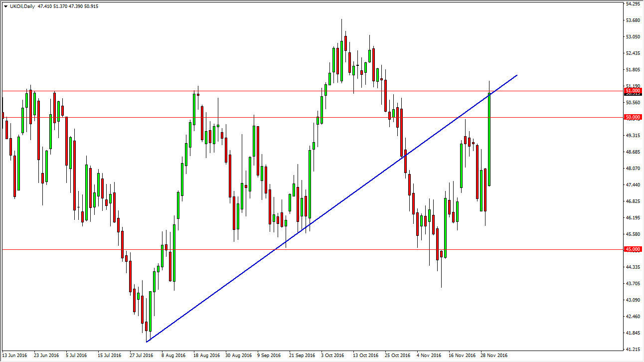644x362 pixels.
Task: Click the 16 Nov 2016 date label
Action: coord(463,356)
